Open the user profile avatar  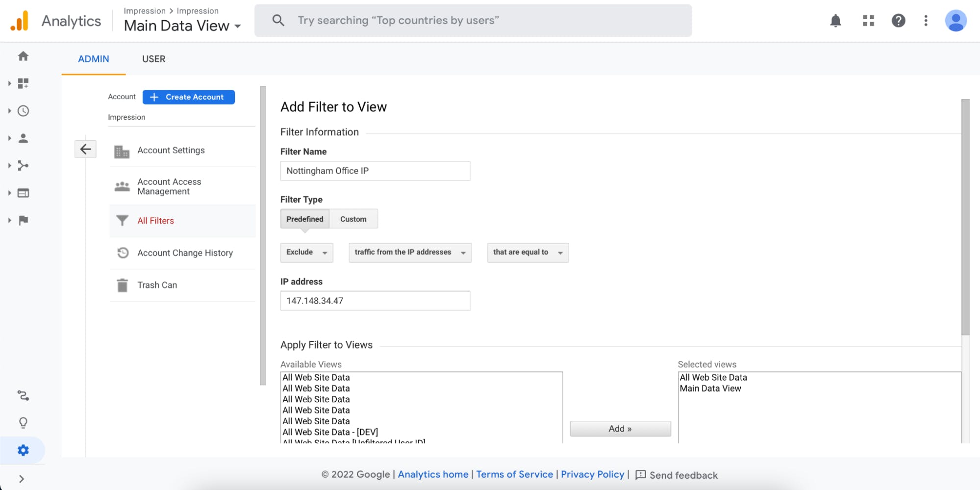coord(955,21)
